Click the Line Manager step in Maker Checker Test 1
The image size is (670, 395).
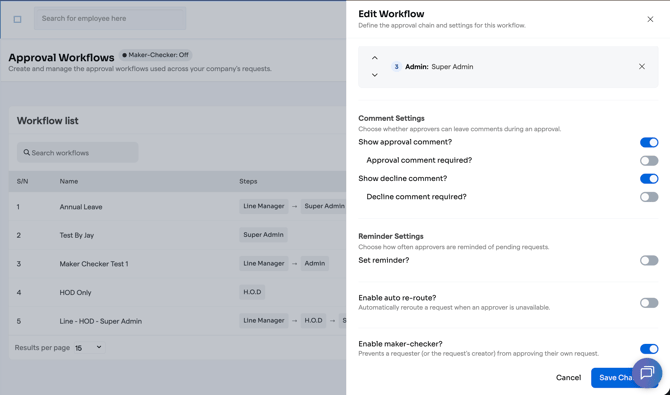pyautogui.click(x=264, y=263)
